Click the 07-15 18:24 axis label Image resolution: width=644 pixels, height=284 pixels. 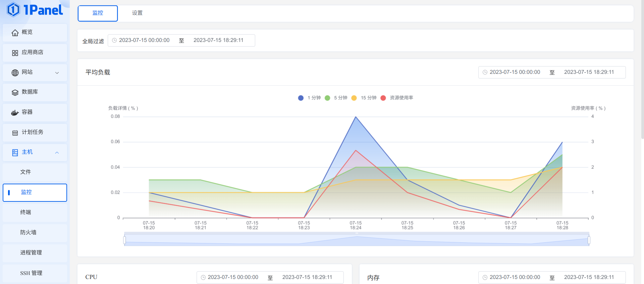click(x=356, y=226)
